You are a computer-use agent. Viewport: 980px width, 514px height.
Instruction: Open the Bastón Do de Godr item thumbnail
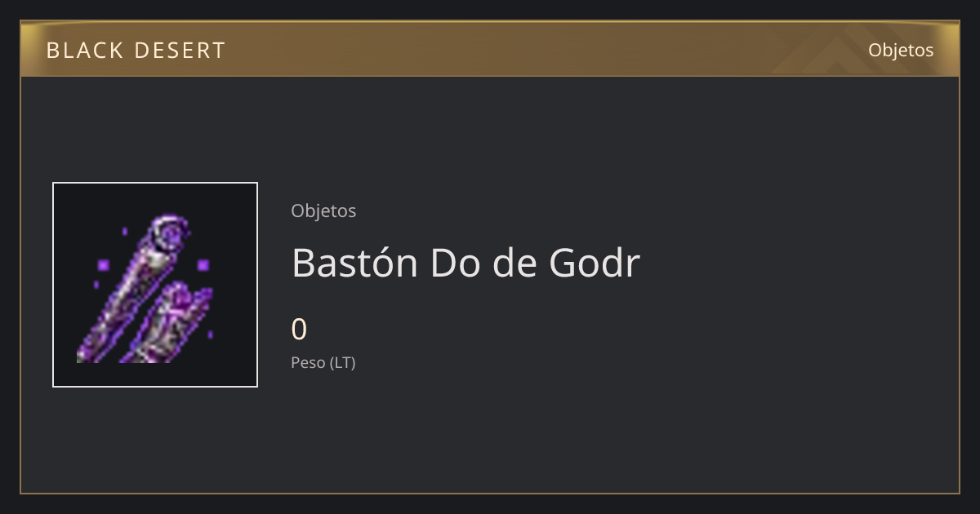pyautogui.click(x=155, y=285)
